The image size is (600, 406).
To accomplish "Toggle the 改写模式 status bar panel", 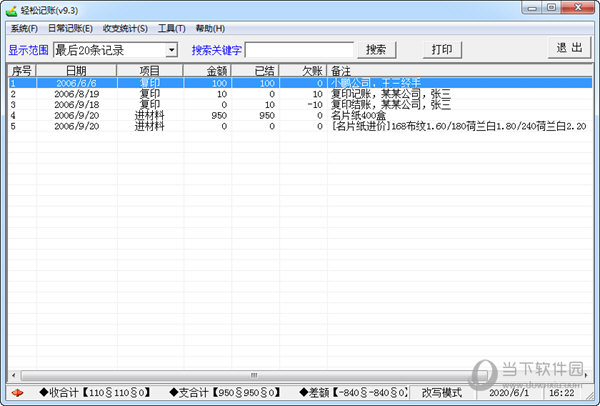I will click(449, 393).
